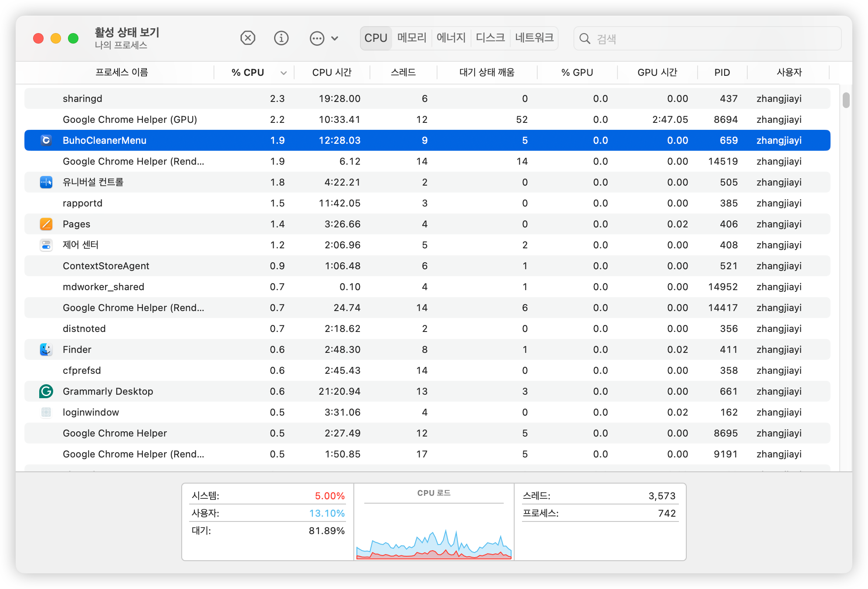868x589 pixels.
Task: Select the cfprefsd process row
Action: click(x=427, y=370)
